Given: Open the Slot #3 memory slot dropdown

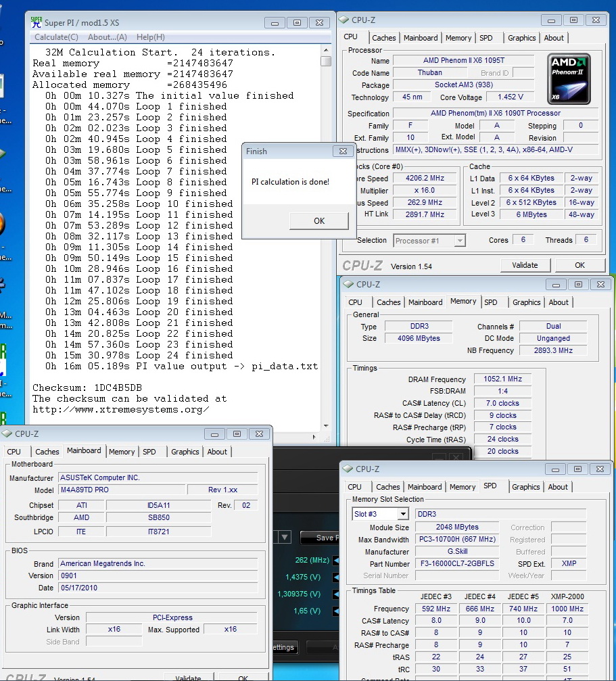Looking at the screenshot, I should click(380, 514).
